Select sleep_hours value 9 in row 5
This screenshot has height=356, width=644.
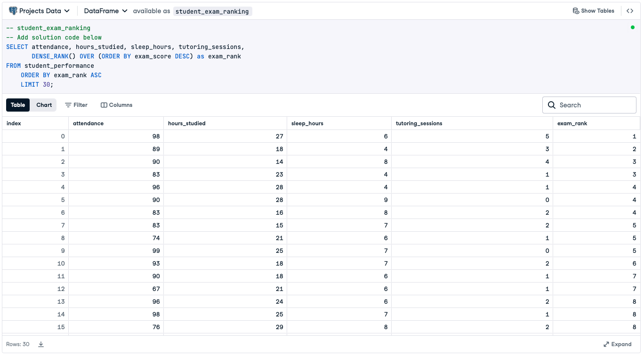[x=339, y=200]
